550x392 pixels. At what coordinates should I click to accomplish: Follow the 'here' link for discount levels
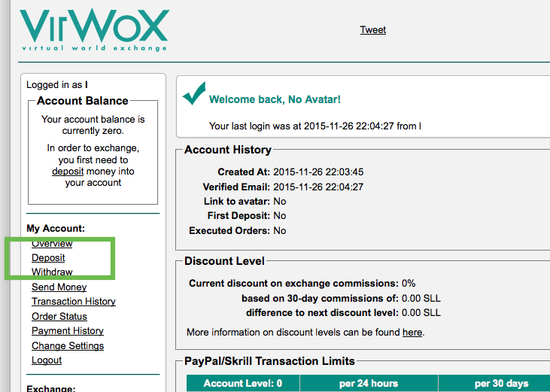pyautogui.click(x=412, y=332)
